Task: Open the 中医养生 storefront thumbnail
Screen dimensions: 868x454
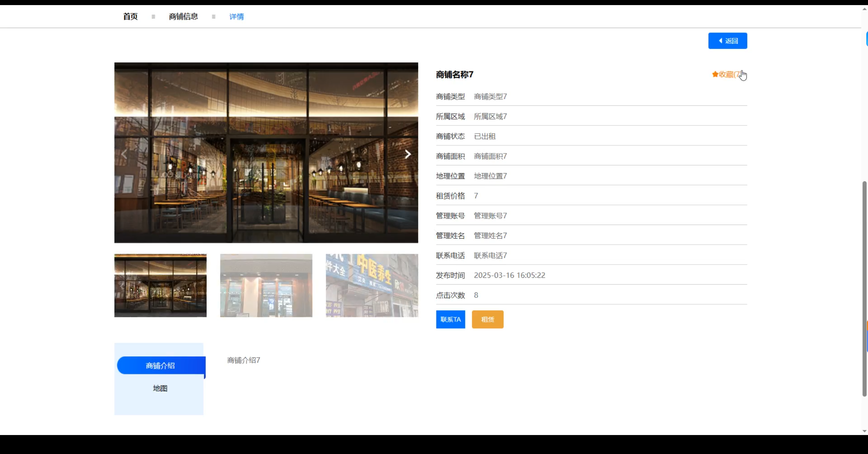Action: (372, 286)
